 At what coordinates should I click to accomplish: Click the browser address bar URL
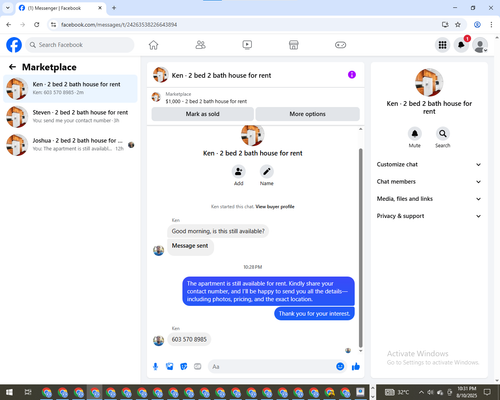(119, 25)
